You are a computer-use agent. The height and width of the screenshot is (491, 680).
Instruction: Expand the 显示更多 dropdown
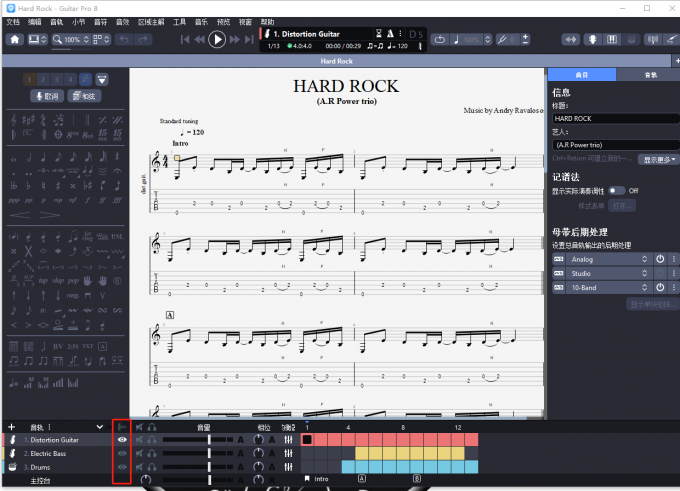point(659,159)
